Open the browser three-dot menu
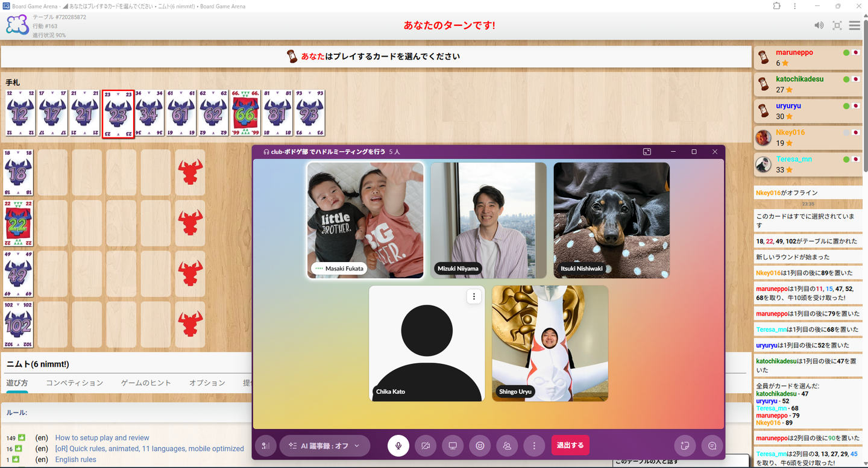Screen dimensions: 868x468 click(795, 6)
